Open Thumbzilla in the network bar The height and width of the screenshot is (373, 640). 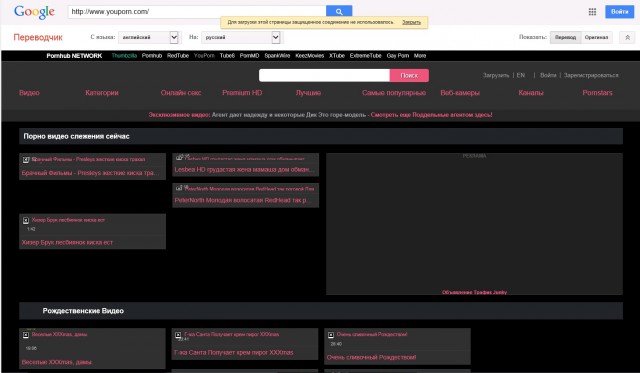tap(124, 56)
